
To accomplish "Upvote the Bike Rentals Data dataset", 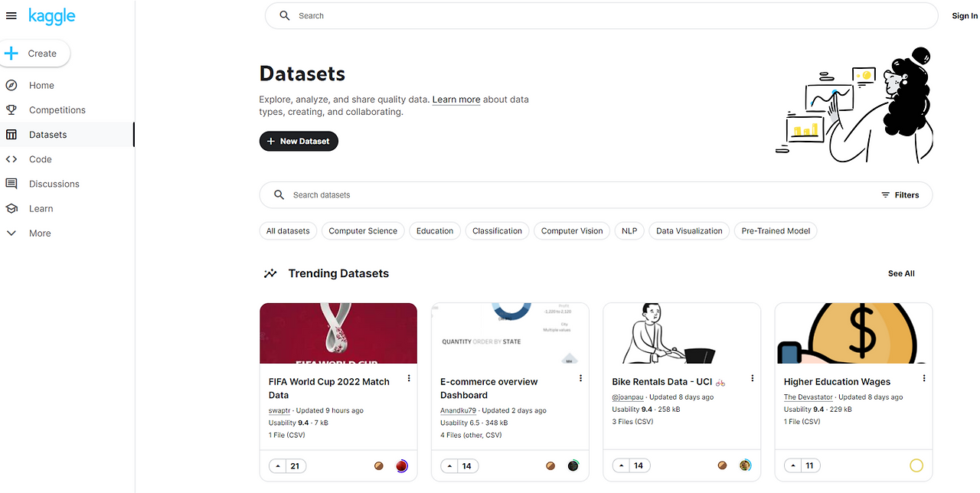I will point(621,465).
